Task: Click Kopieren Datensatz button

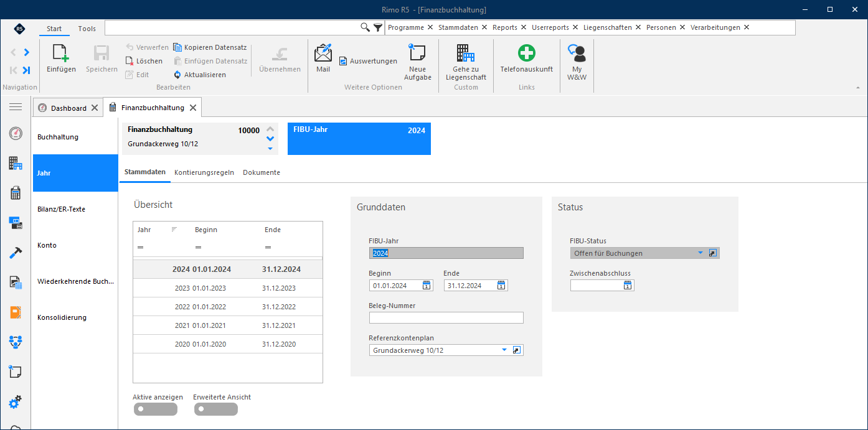Action: 210,47
